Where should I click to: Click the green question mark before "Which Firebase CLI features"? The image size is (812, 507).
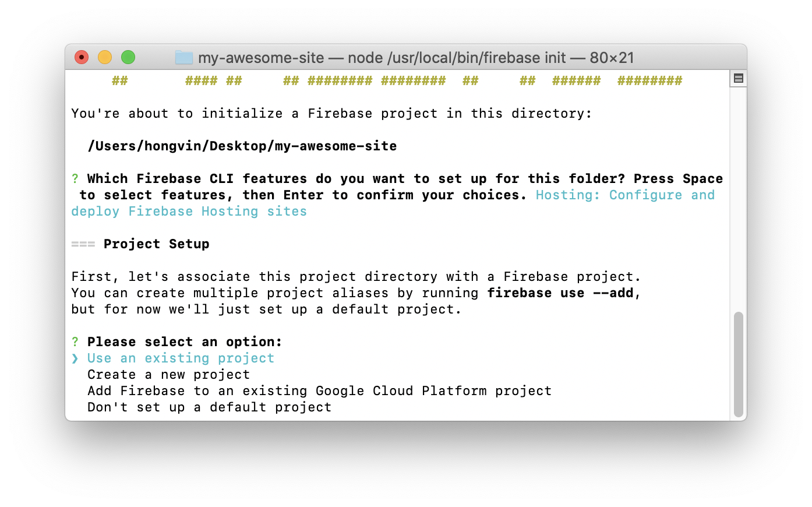(x=75, y=179)
